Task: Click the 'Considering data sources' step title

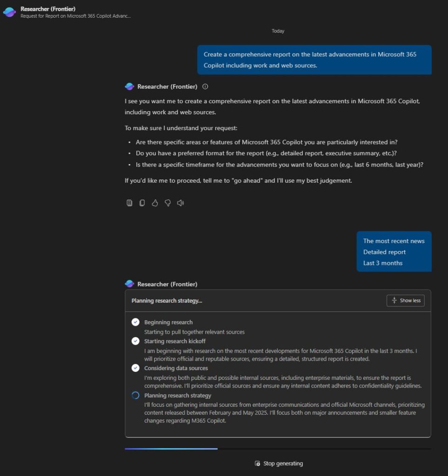Action: pyautogui.click(x=176, y=368)
